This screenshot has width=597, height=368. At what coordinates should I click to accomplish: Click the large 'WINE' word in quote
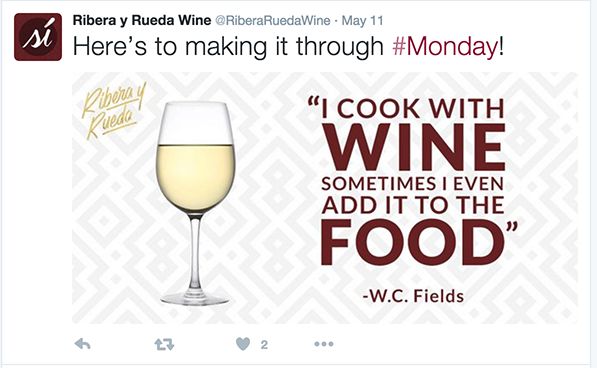click(414, 147)
